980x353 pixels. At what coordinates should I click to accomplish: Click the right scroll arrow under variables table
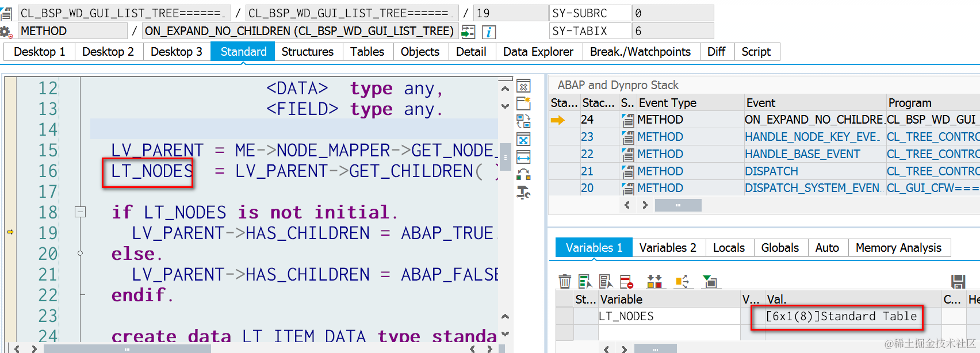[624, 348]
